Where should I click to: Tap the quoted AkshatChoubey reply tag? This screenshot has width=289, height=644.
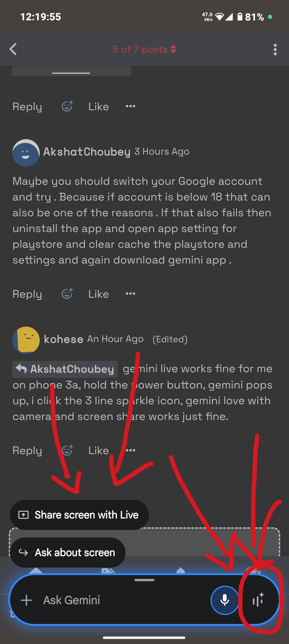click(x=65, y=369)
